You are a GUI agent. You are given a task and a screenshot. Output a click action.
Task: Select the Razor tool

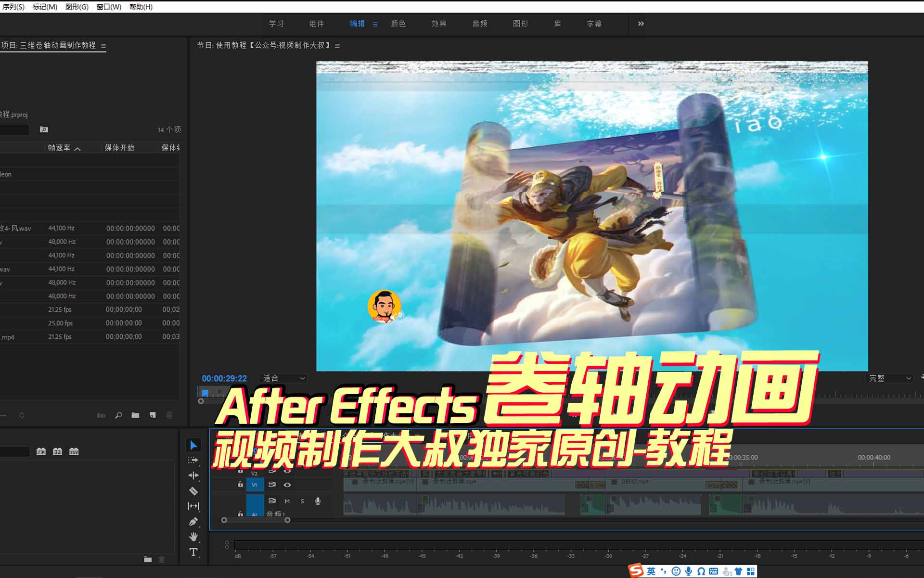(x=193, y=491)
